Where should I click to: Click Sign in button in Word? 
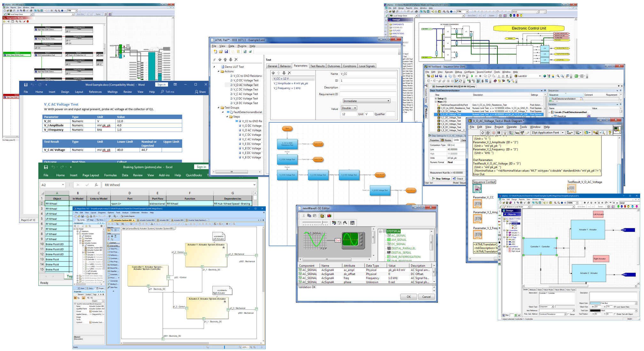click(161, 85)
